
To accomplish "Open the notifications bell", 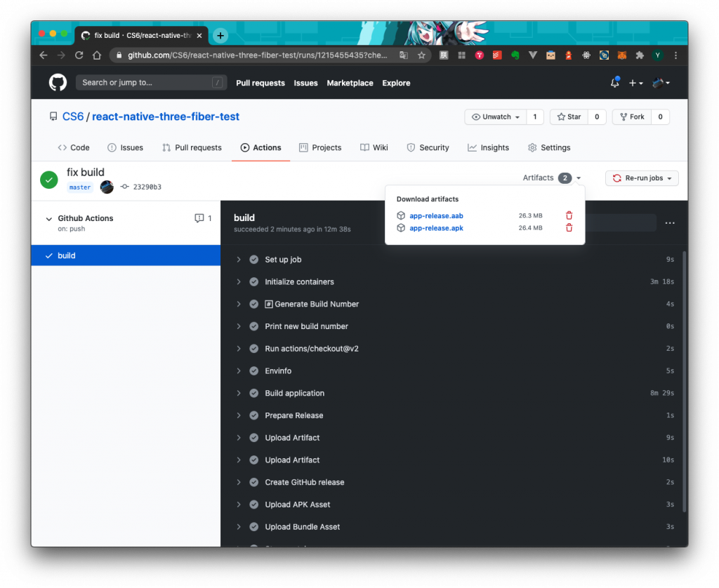I will (615, 83).
